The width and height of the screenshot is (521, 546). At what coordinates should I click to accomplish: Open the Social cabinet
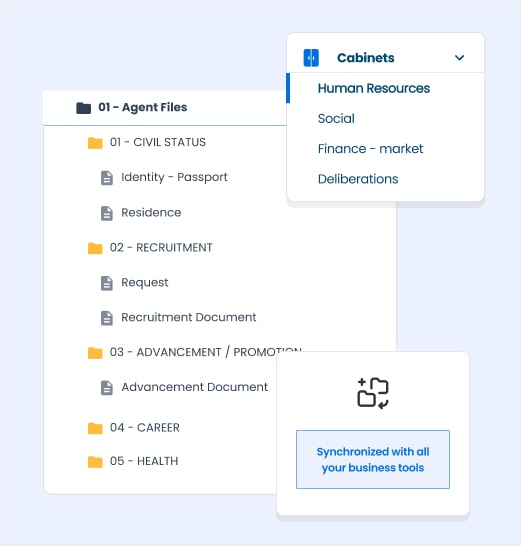(x=336, y=118)
